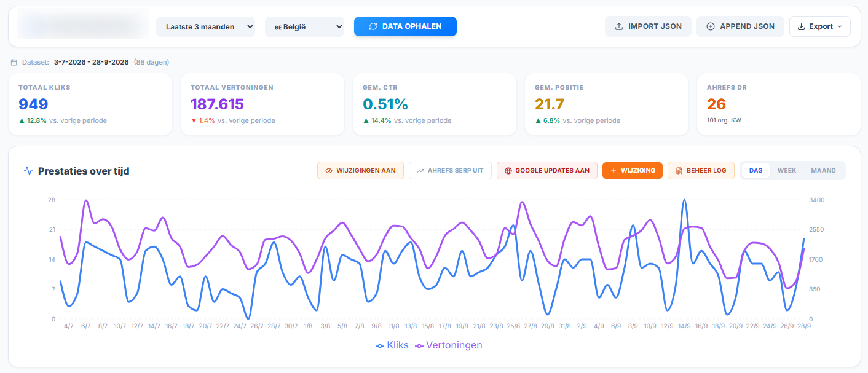Click the globe icon on GOOGLE UPDATES AAN
The width and height of the screenshot is (868, 373).
[x=508, y=171]
